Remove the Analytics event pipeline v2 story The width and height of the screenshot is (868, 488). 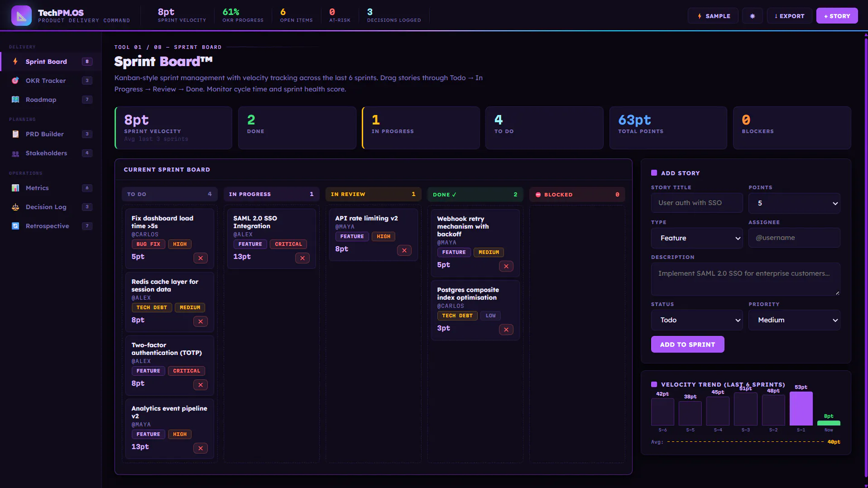coord(201,448)
